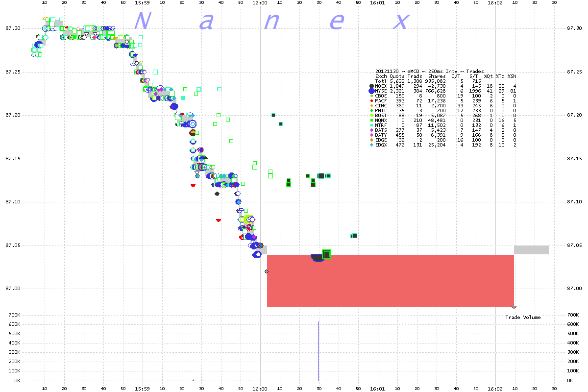Select the 'Trads' column header
Viewport: 588px width, 392px height.
click(x=415, y=76)
